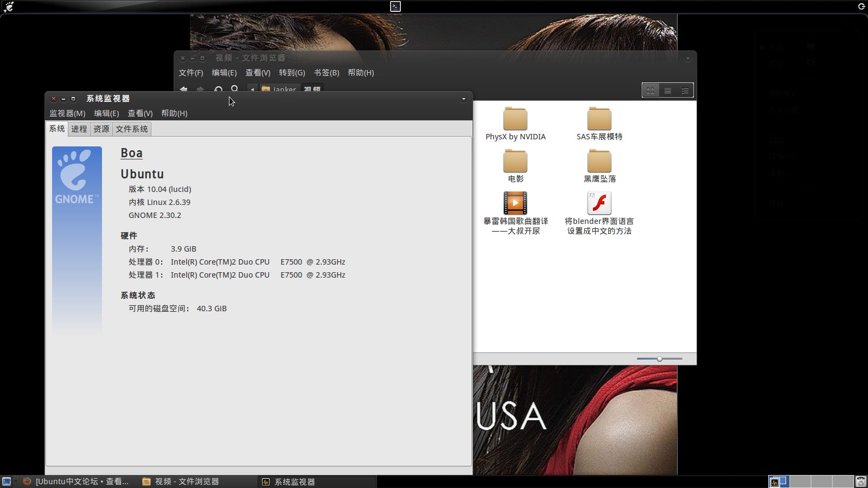This screenshot has width=868, height=488.
Task: Switch file browser to list view
Action: [x=668, y=91]
